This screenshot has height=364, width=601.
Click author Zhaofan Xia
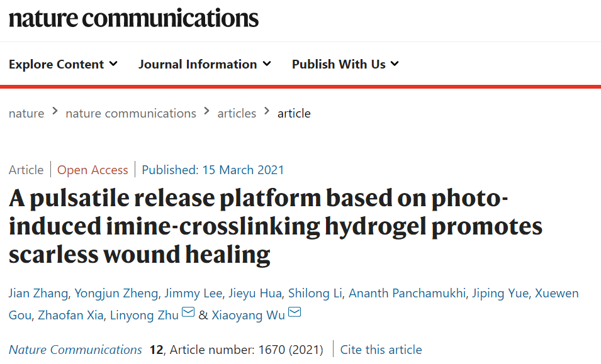[70, 315]
